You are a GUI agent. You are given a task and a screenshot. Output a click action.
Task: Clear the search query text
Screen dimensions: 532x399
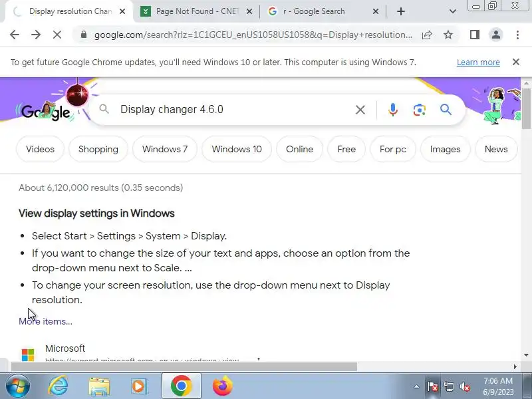[360, 110]
